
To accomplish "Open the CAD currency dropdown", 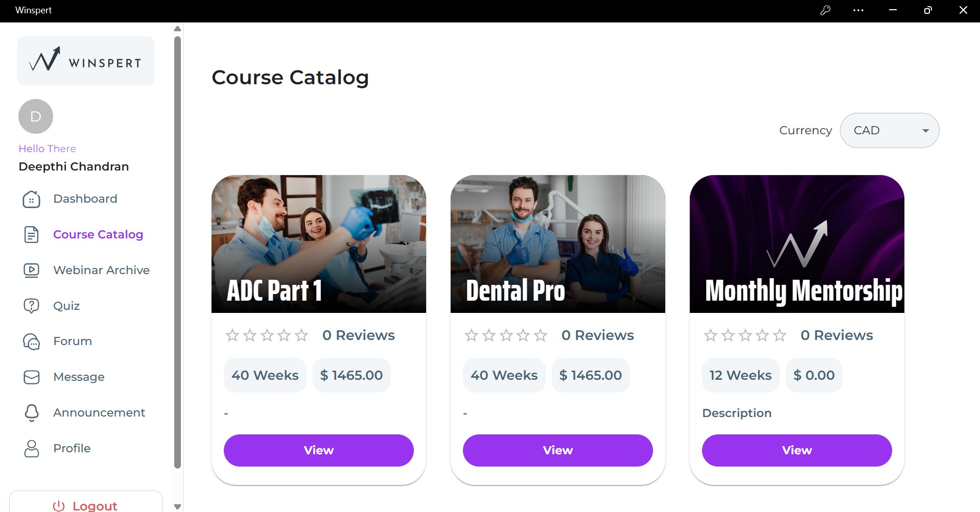I will click(x=890, y=131).
